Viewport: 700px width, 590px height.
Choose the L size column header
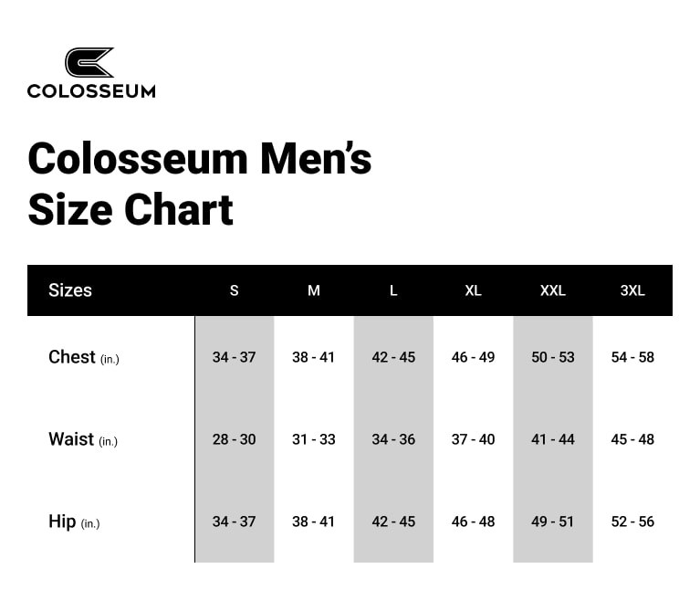pos(393,290)
